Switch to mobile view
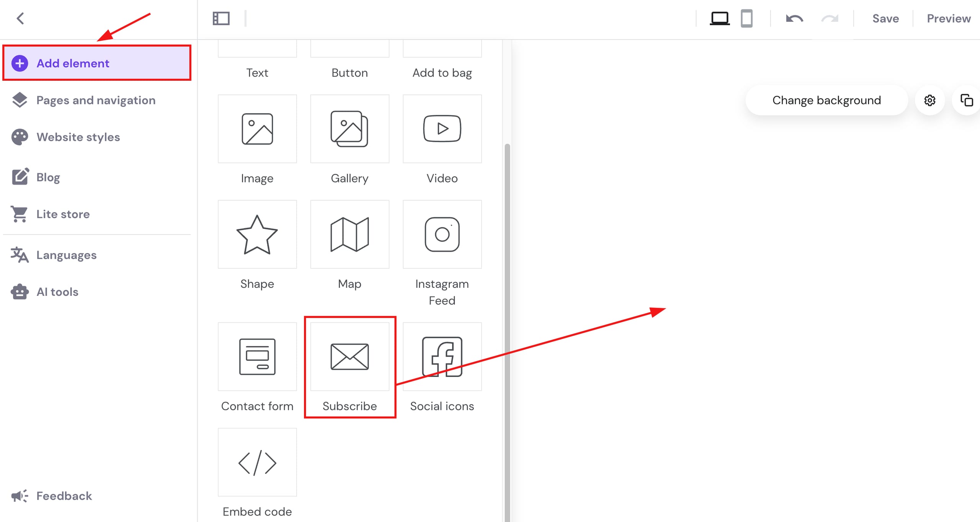This screenshot has width=980, height=522. [x=746, y=18]
